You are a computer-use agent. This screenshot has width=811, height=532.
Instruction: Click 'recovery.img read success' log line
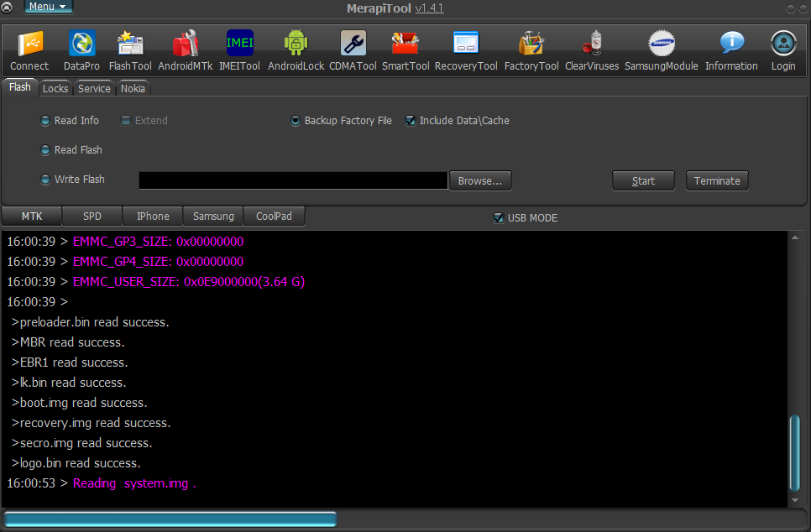pos(91,423)
